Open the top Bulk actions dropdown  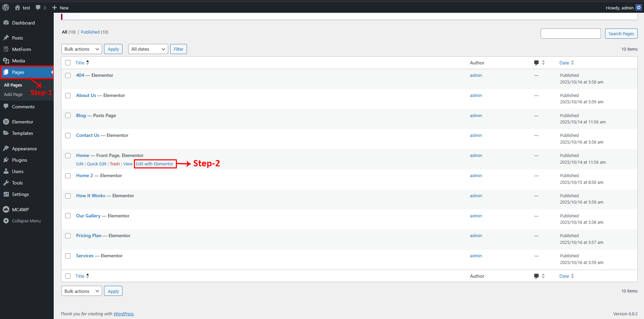[x=82, y=49]
